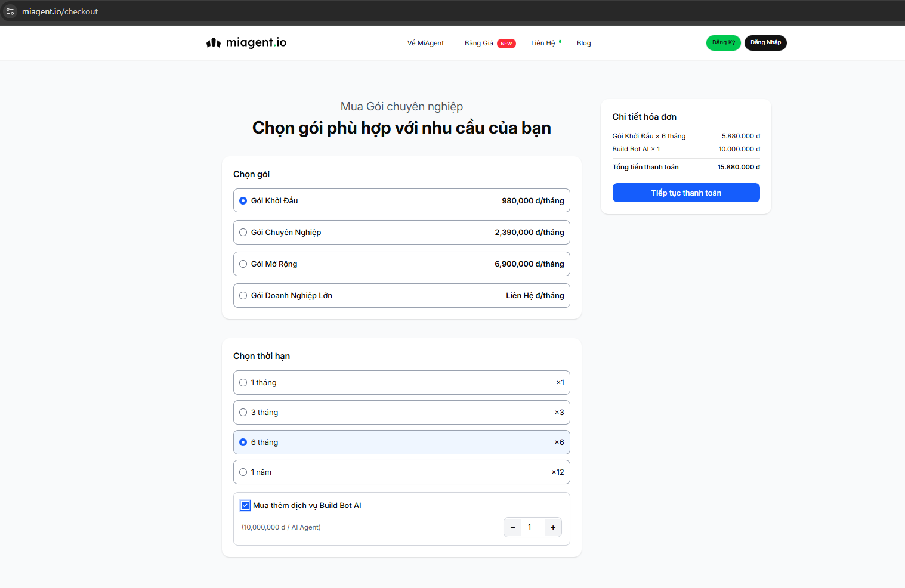Open site info icon in address bar
Screen dimensions: 905x588
(x=10, y=11)
